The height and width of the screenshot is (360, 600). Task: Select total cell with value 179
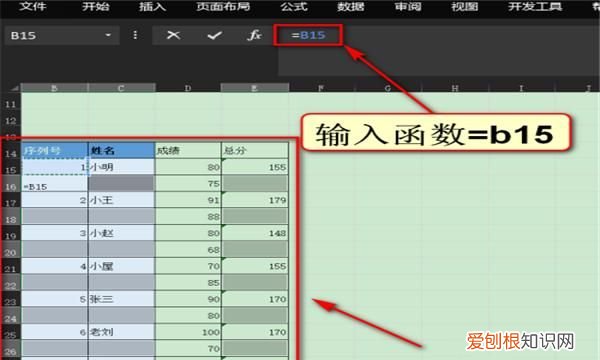255,200
